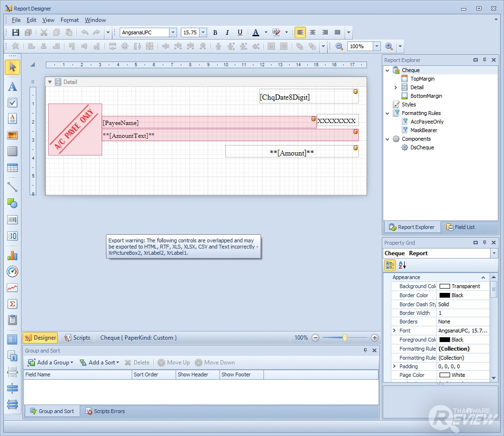Viewport: 504px width, 436px height.
Task: Open the font name dropdown AngsanaUPC
Action: [x=173, y=32]
